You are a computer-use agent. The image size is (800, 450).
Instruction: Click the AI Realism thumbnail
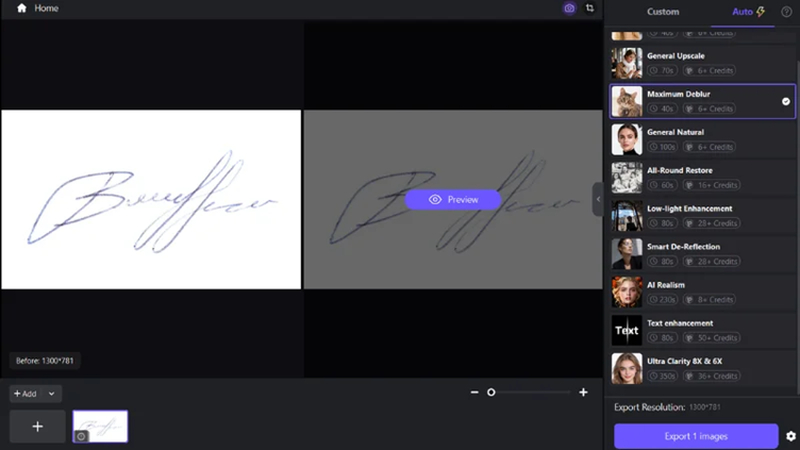627,292
